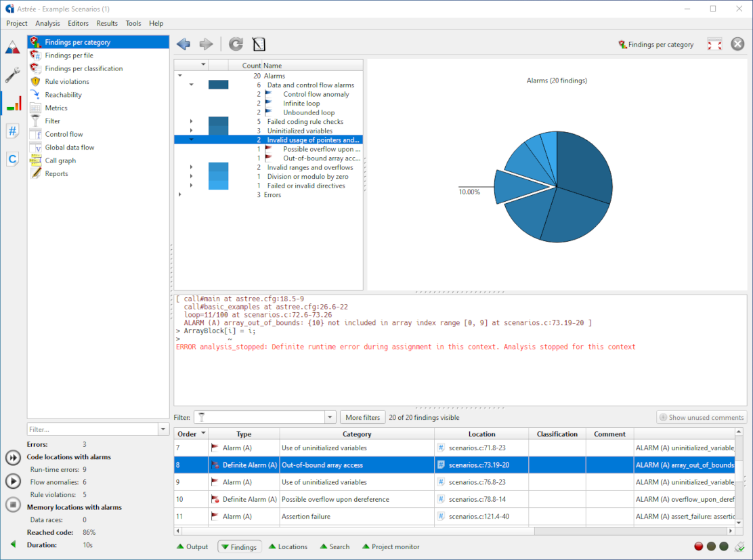
Task: Open the Analysis menu
Action: (x=47, y=23)
